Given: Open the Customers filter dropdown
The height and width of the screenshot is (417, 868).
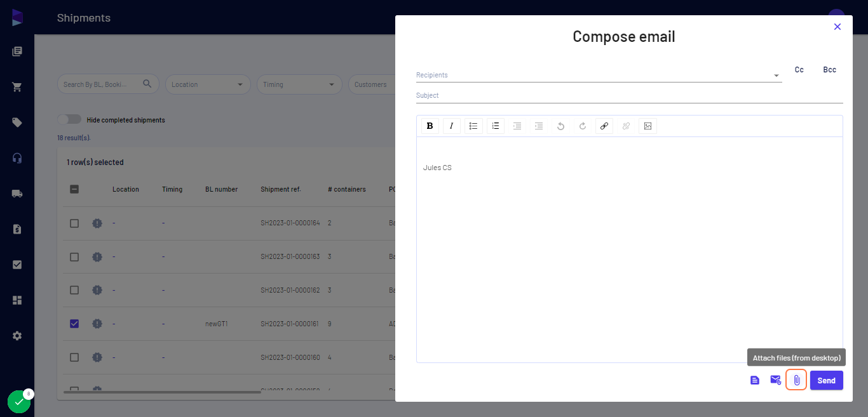Looking at the screenshot, I should click(x=372, y=84).
